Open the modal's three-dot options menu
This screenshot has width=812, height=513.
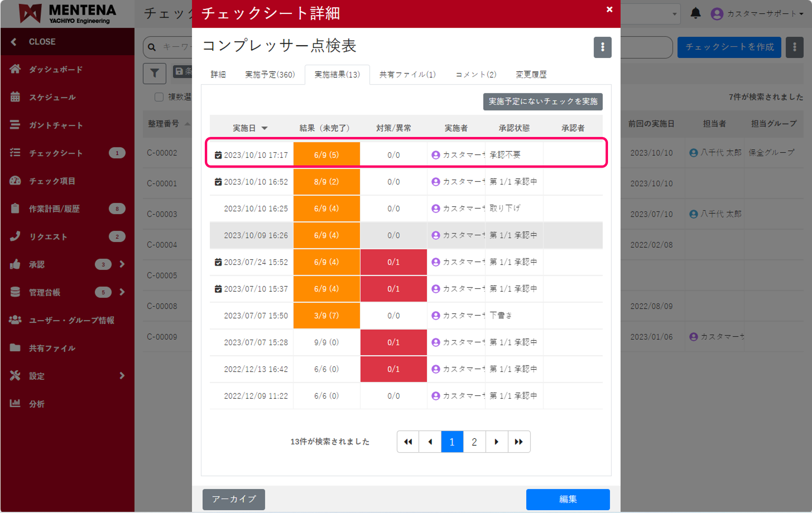(602, 47)
